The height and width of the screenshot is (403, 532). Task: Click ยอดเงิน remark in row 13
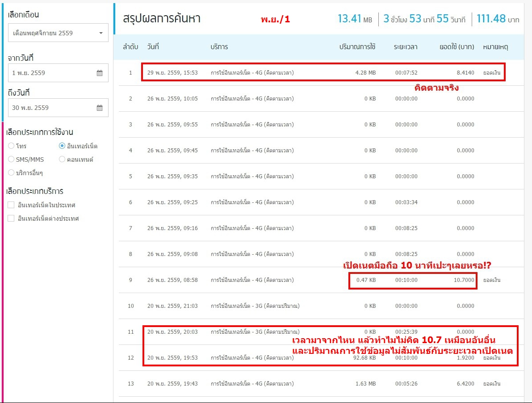click(x=492, y=384)
